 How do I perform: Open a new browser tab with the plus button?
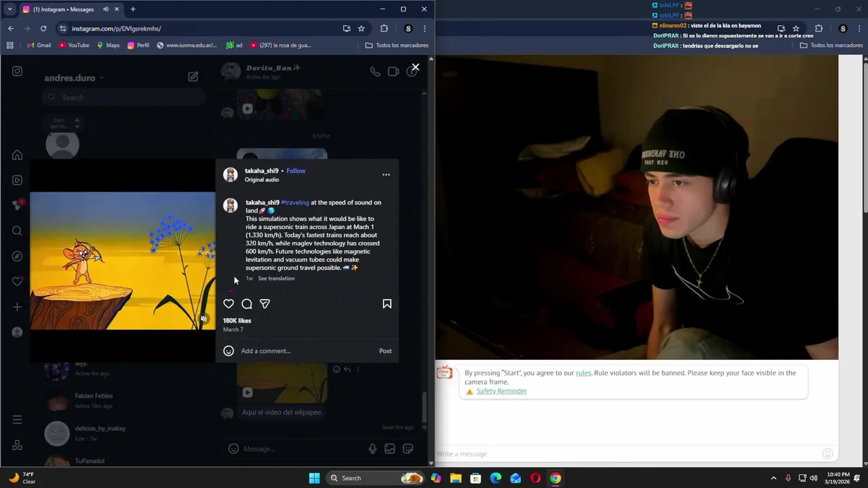tap(133, 9)
